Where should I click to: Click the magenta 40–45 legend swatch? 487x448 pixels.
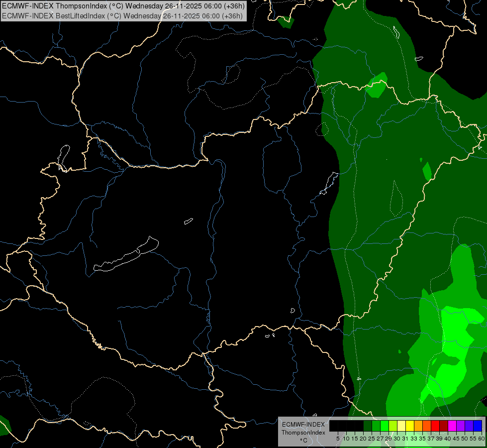[x=452, y=426]
